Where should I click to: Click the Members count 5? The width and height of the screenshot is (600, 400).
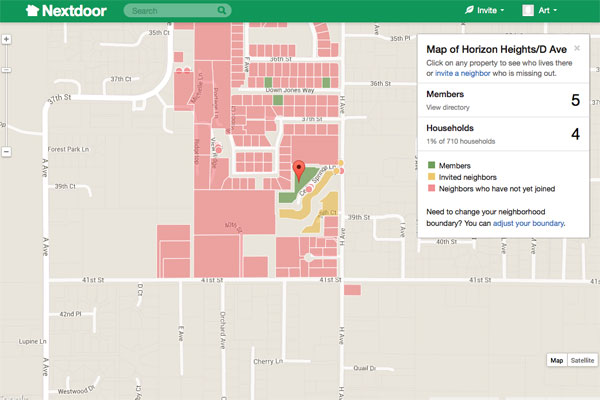[x=576, y=100]
